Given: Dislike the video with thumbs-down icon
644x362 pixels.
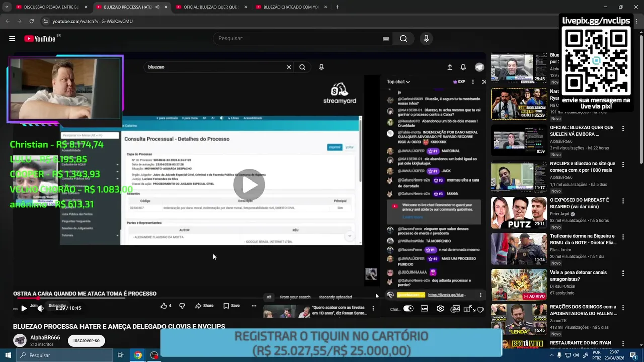Looking at the screenshot, I should [x=182, y=306].
